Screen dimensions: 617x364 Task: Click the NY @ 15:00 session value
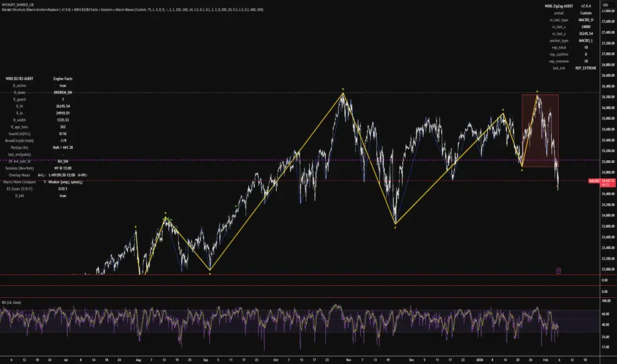63,168
